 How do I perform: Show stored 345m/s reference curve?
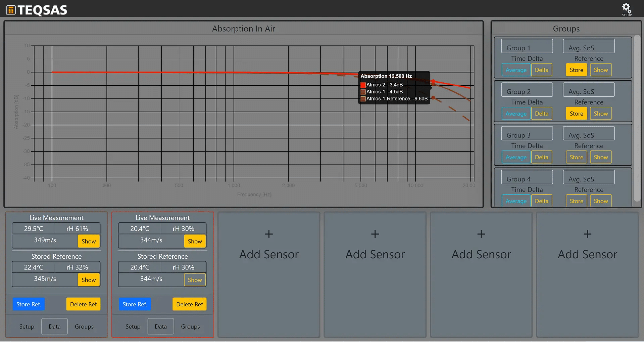[x=89, y=280]
